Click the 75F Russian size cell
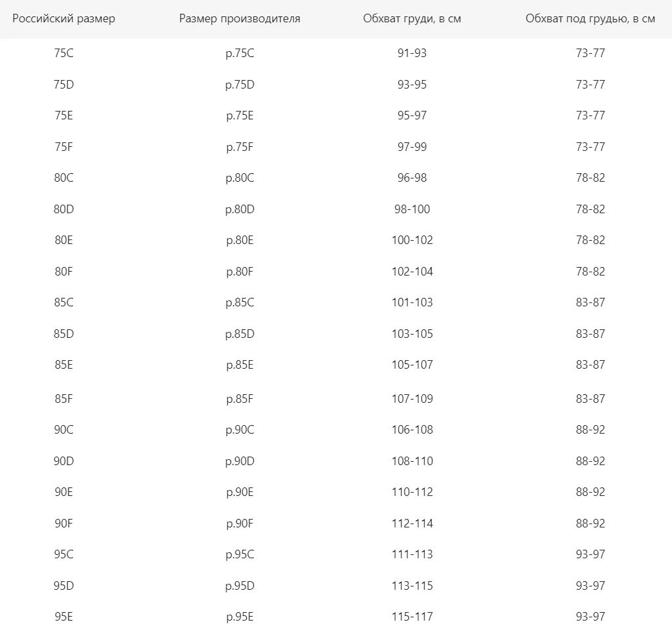 (x=64, y=146)
